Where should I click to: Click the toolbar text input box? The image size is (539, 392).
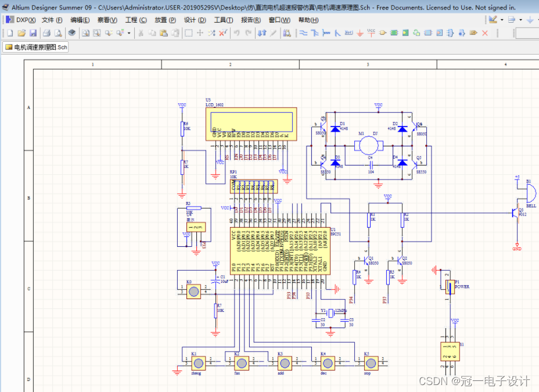tap(527, 33)
